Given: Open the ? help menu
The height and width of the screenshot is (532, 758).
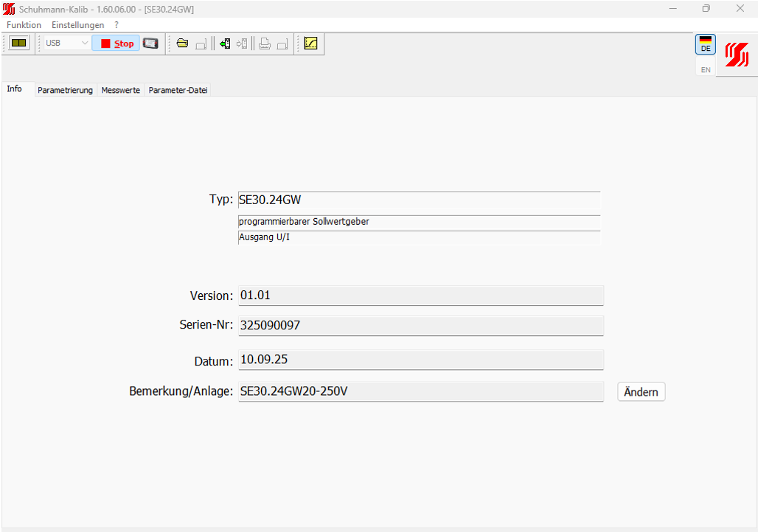Looking at the screenshot, I should click(x=117, y=25).
